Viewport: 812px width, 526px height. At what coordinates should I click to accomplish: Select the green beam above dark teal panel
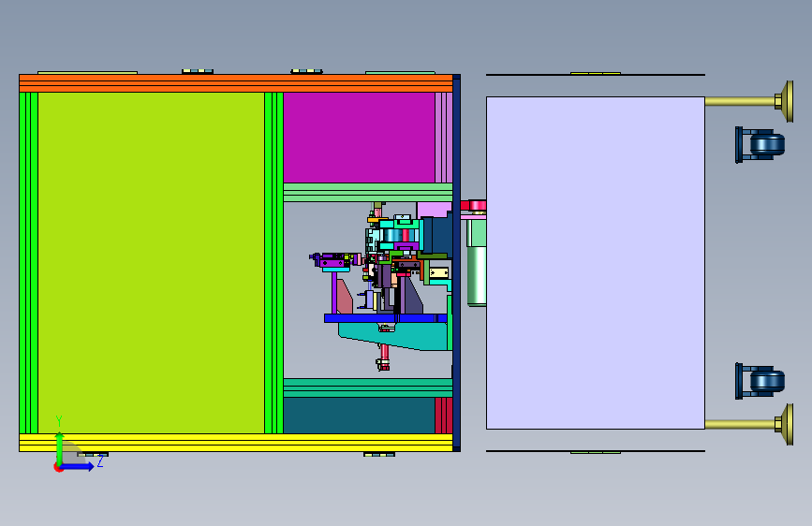368,387
